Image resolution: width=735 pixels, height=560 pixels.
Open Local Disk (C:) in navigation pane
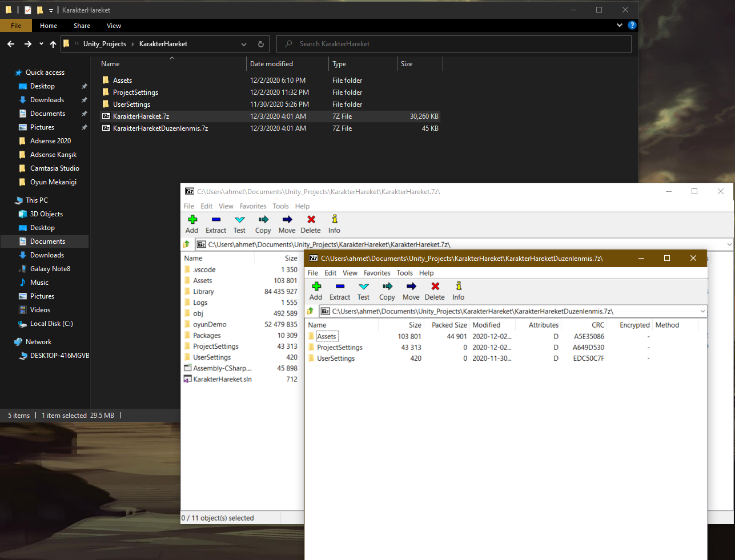(51, 324)
